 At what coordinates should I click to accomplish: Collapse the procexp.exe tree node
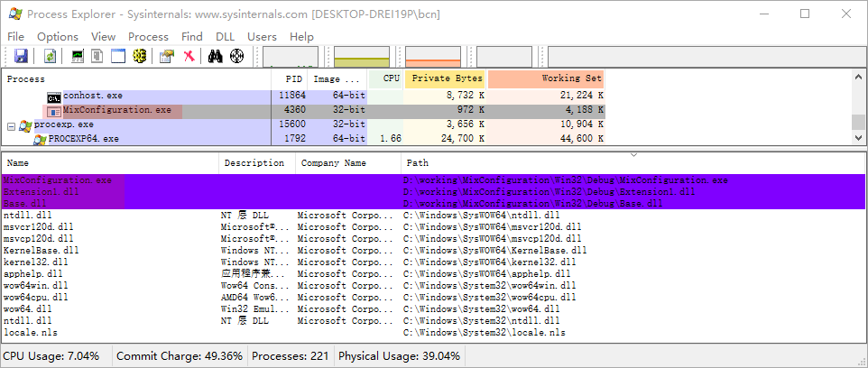click(11, 126)
